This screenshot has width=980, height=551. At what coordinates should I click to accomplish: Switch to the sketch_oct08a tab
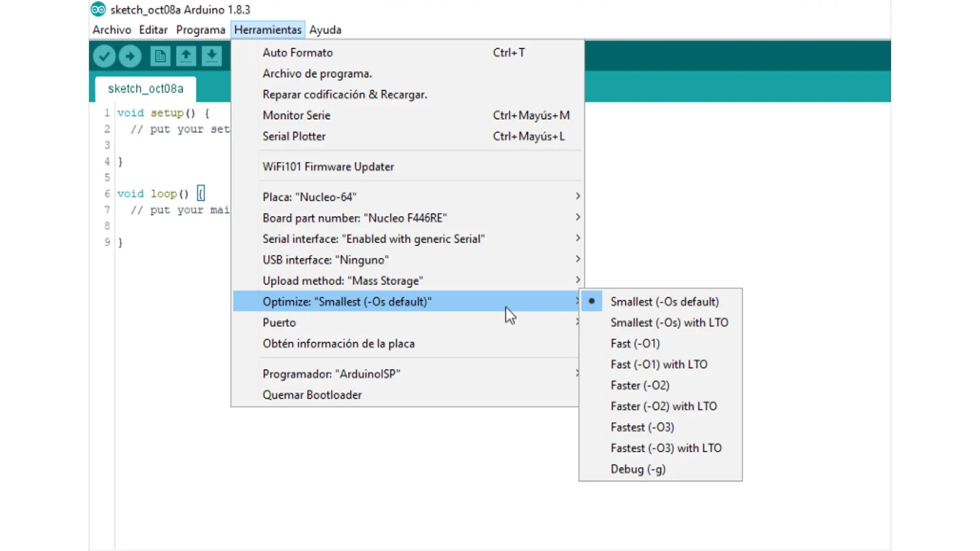[145, 89]
